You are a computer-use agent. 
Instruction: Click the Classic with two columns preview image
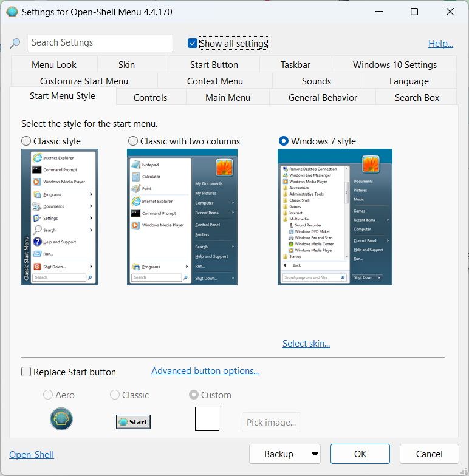pos(182,217)
